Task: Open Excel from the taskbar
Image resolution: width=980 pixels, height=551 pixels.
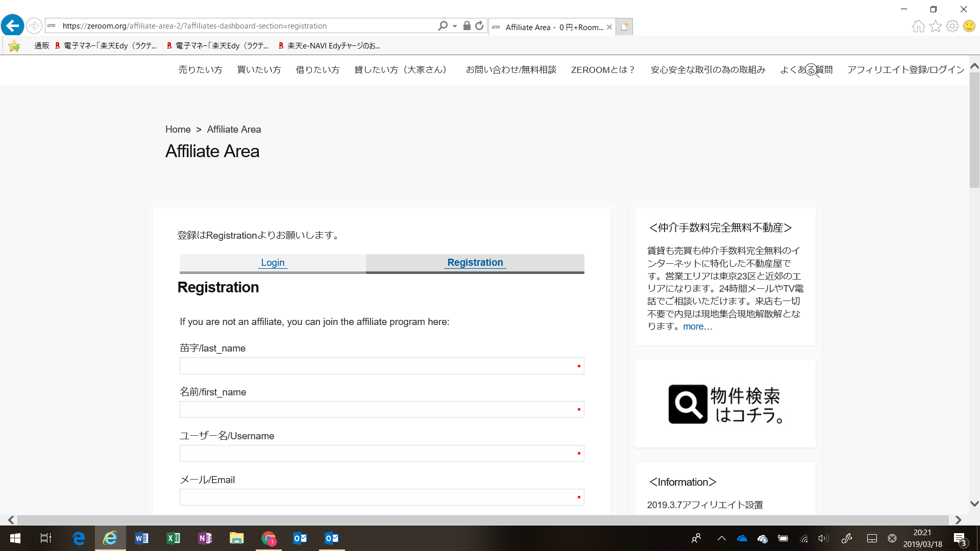Action: (x=174, y=538)
